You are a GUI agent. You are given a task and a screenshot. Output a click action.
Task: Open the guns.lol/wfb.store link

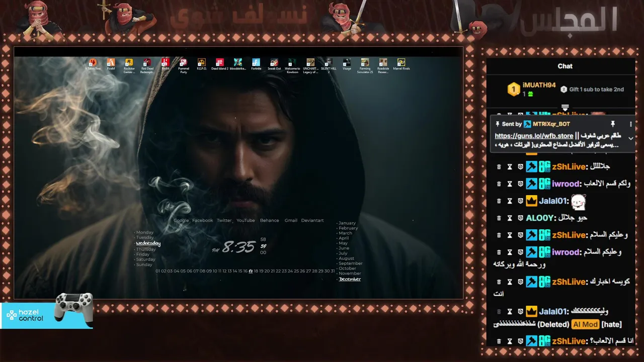tap(534, 136)
